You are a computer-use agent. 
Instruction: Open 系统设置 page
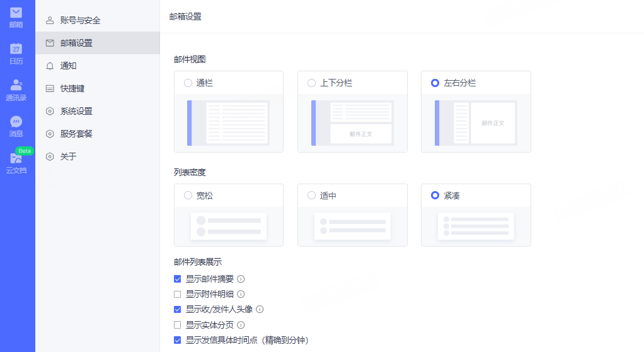(x=97, y=111)
